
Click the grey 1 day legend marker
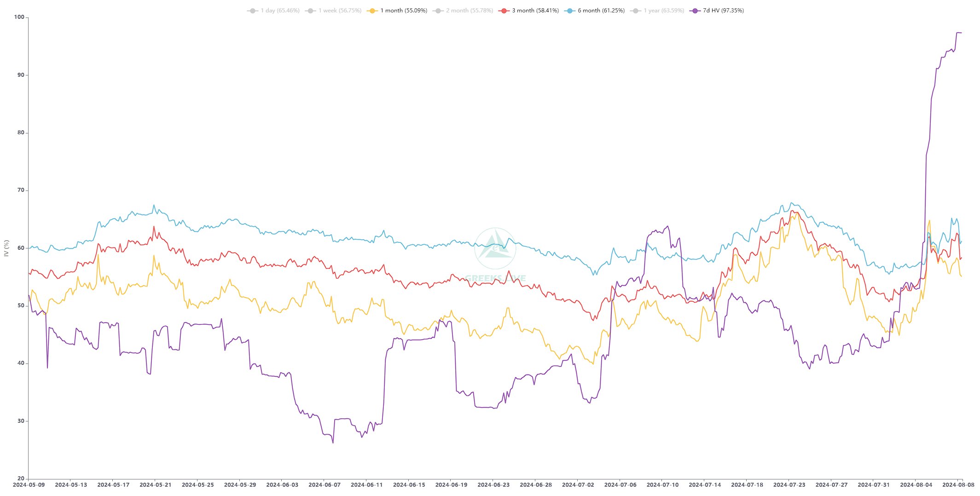click(x=252, y=11)
